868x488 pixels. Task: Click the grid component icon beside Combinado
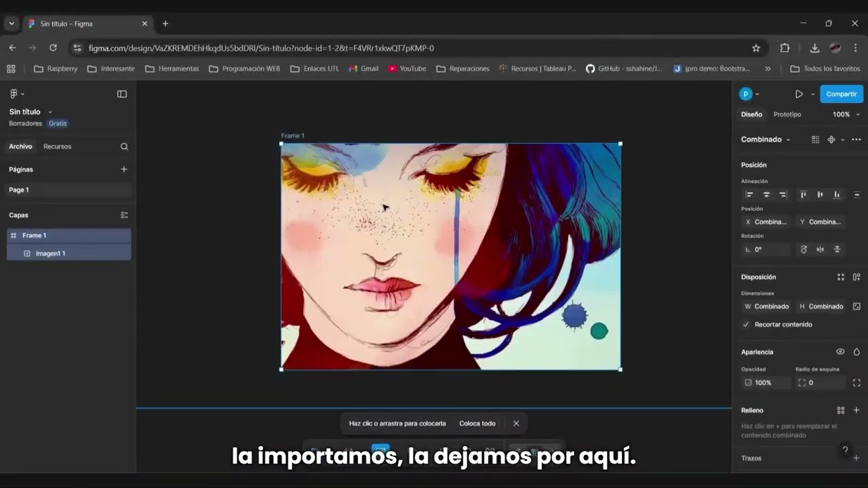815,140
